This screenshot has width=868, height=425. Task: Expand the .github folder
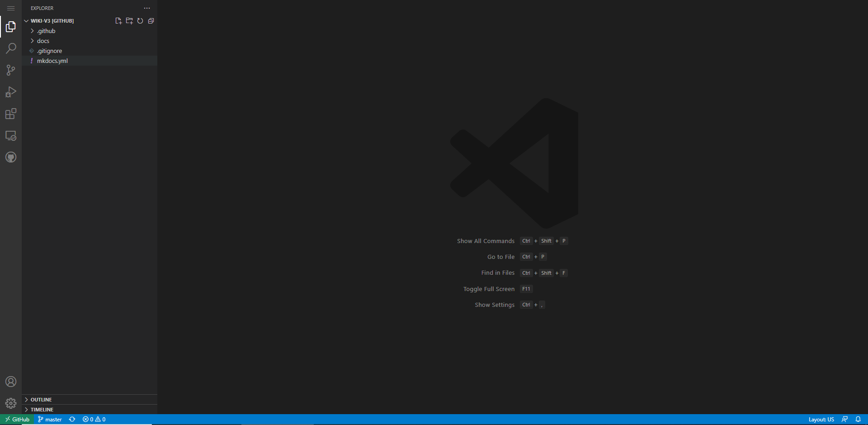(x=46, y=31)
